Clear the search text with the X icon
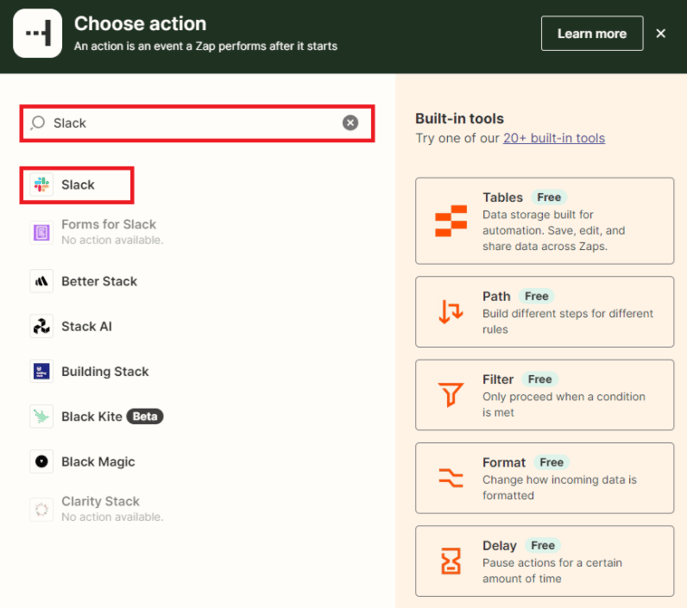The image size is (687, 608). (350, 123)
